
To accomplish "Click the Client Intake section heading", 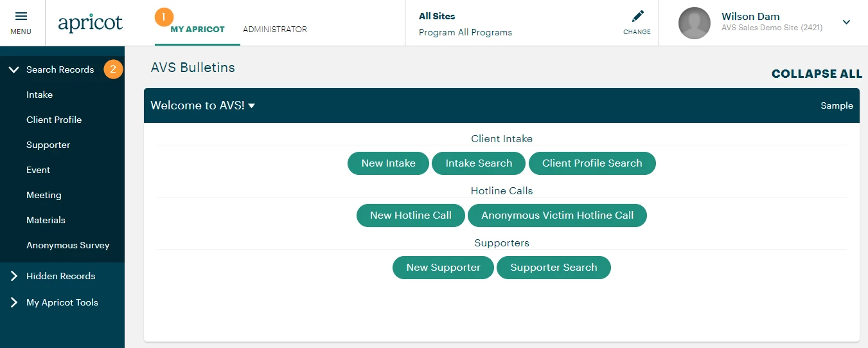I will (x=502, y=138).
